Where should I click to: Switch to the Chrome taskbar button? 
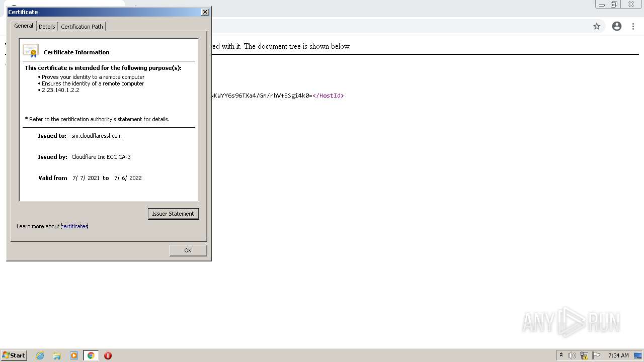click(x=91, y=355)
